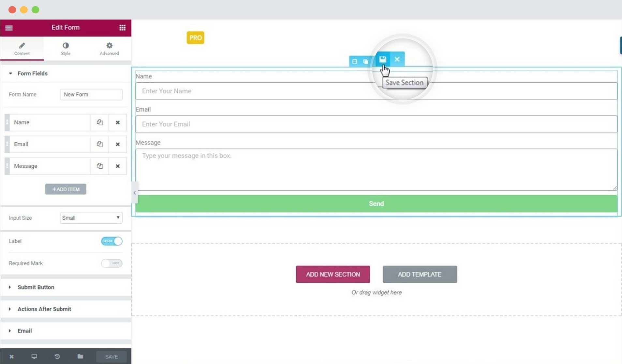622x364 pixels.
Task: Click Add Template button
Action: pos(420,274)
